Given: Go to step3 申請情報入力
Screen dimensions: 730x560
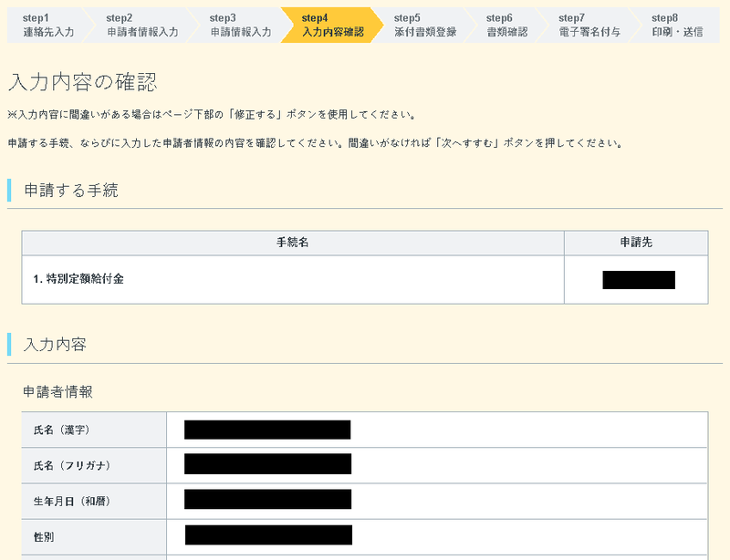Looking at the screenshot, I should point(240,26).
